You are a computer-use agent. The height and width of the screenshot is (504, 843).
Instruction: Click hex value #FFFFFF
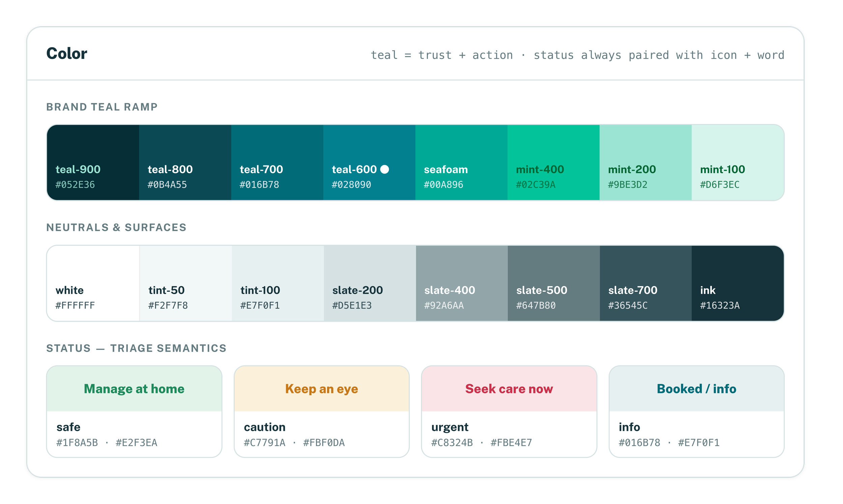click(x=75, y=306)
